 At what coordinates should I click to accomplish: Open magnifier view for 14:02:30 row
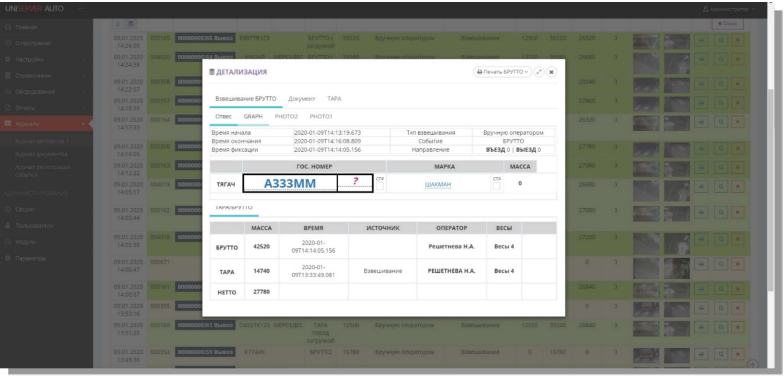[x=720, y=240]
